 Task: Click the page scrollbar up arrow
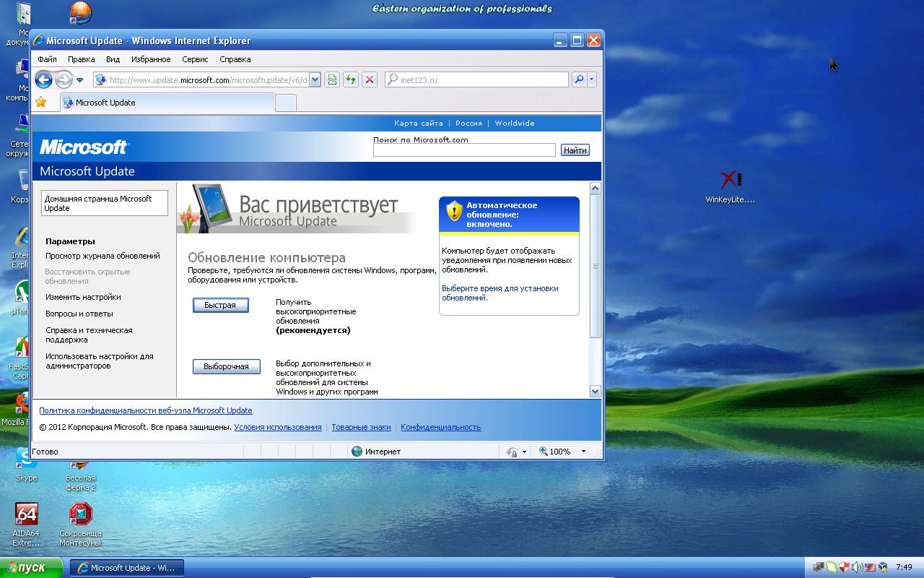pos(596,188)
